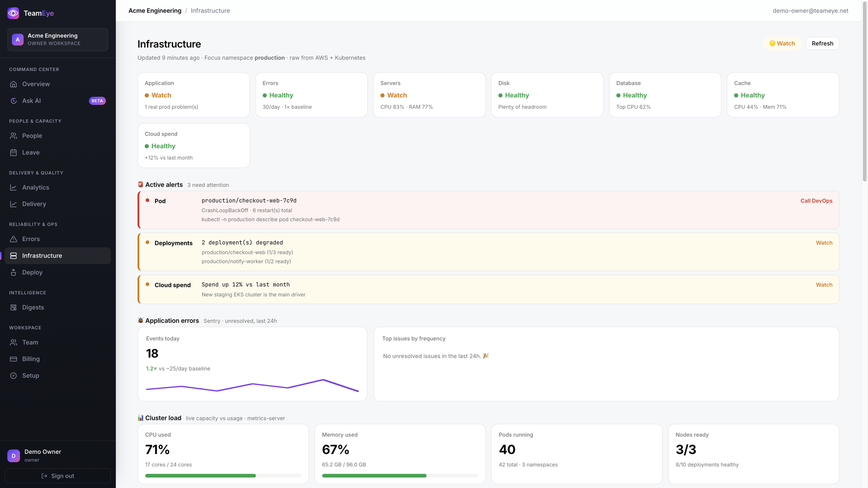
Task: Click the People sidebar icon
Action: (x=13, y=136)
